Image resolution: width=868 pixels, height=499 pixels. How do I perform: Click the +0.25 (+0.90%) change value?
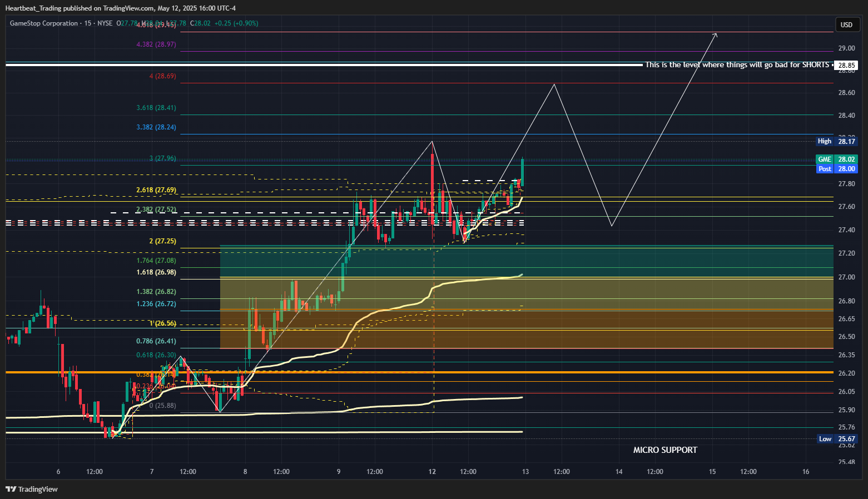(x=236, y=23)
